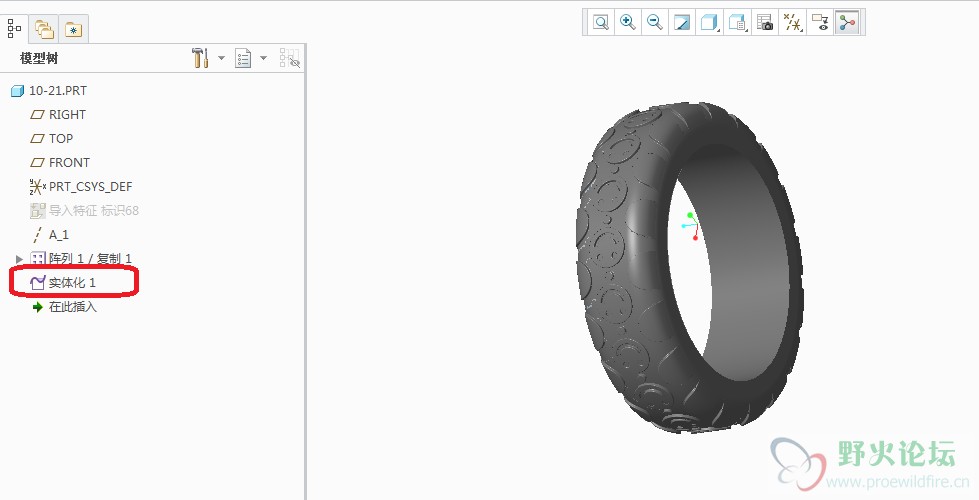Click the FRONT plane icon
This screenshot has height=500, width=979.
[x=37, y=163]
